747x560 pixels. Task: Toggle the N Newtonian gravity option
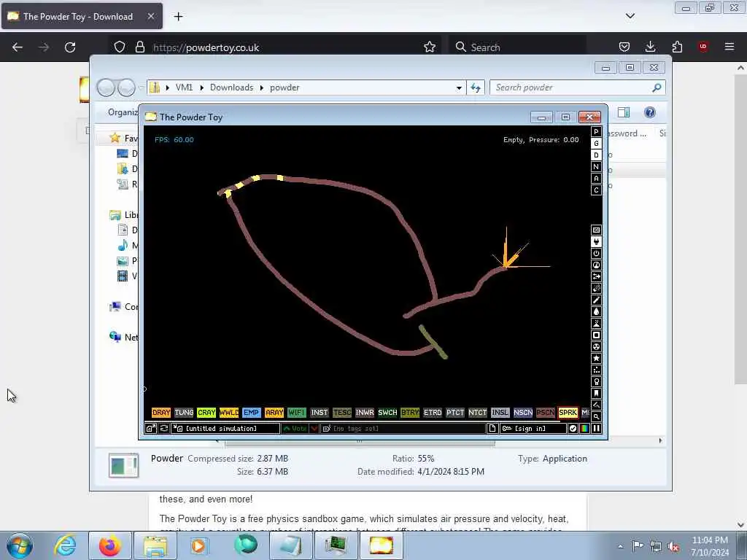click(596, 167)
